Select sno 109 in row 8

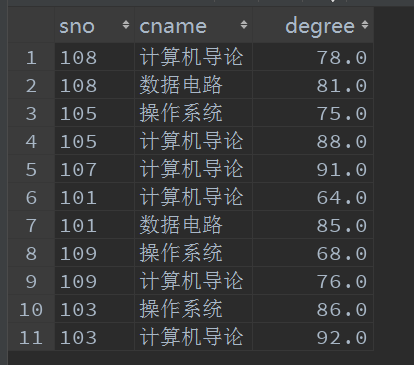click(x=94, y=253)
